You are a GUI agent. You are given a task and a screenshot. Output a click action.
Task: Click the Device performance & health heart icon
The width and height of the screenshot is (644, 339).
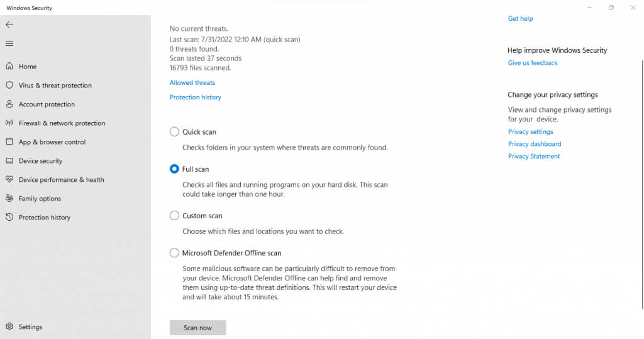coord(9,180)
